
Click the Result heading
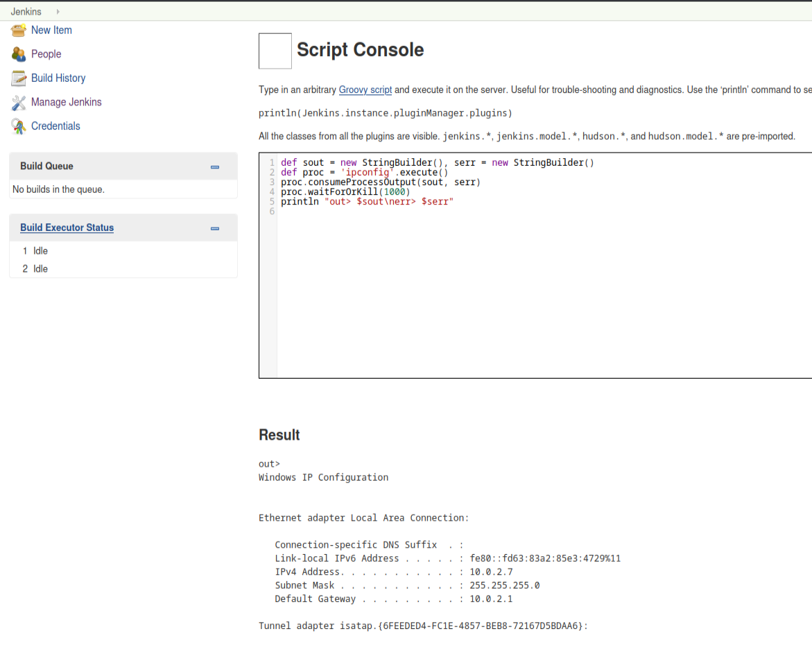(279, 435)
